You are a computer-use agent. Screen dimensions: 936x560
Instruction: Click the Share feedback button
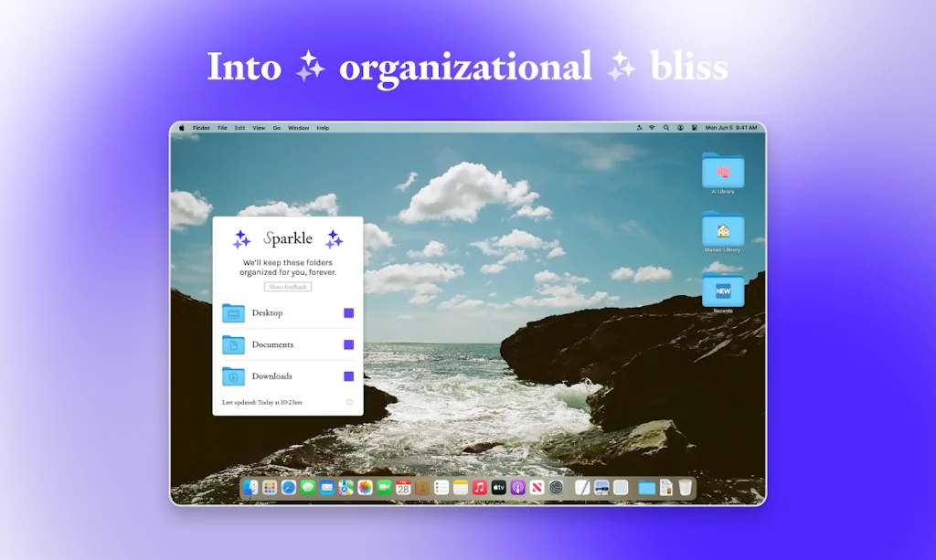click(288, 287)
